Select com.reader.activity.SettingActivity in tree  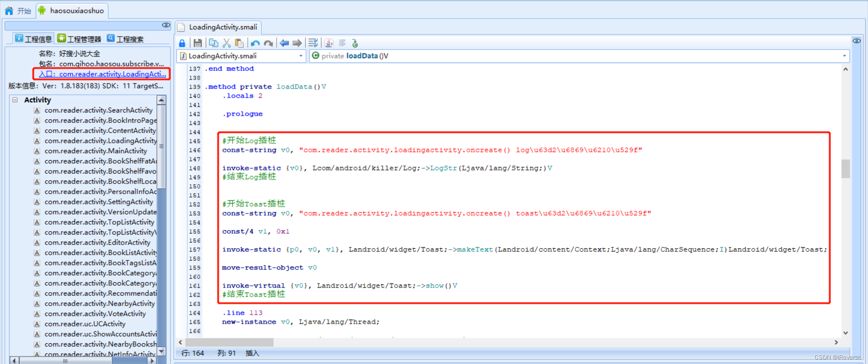(x=99, y=202)
